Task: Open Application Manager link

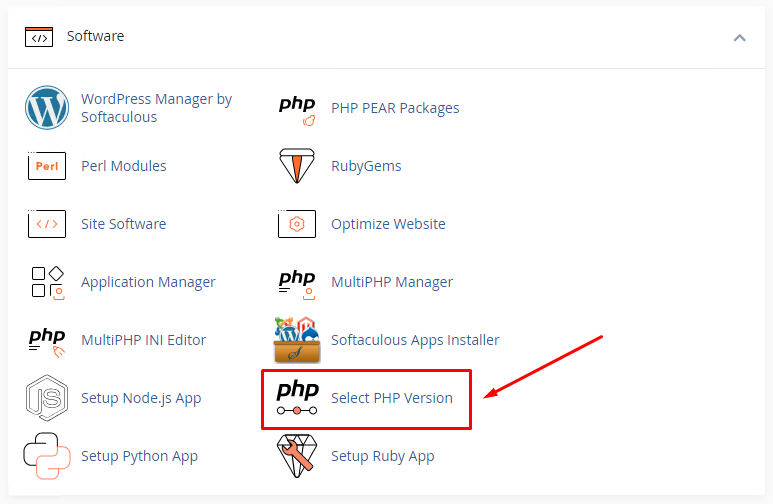Action: tap(148, 282)
